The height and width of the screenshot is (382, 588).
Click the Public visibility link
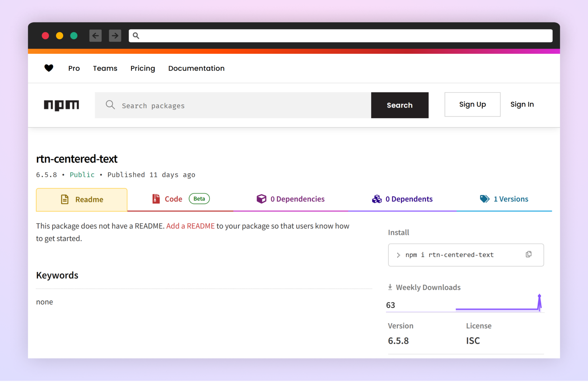(82, 174)
